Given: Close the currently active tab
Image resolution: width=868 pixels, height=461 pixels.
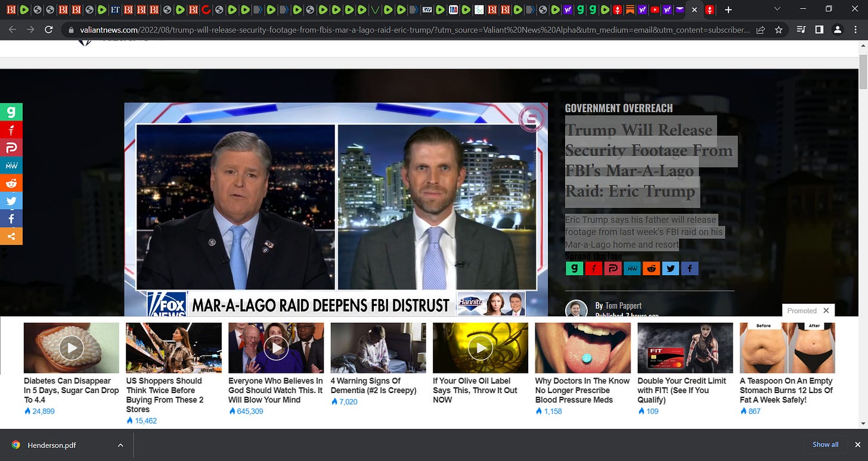Looking at the screenshot, I should (x=695, y=10).
